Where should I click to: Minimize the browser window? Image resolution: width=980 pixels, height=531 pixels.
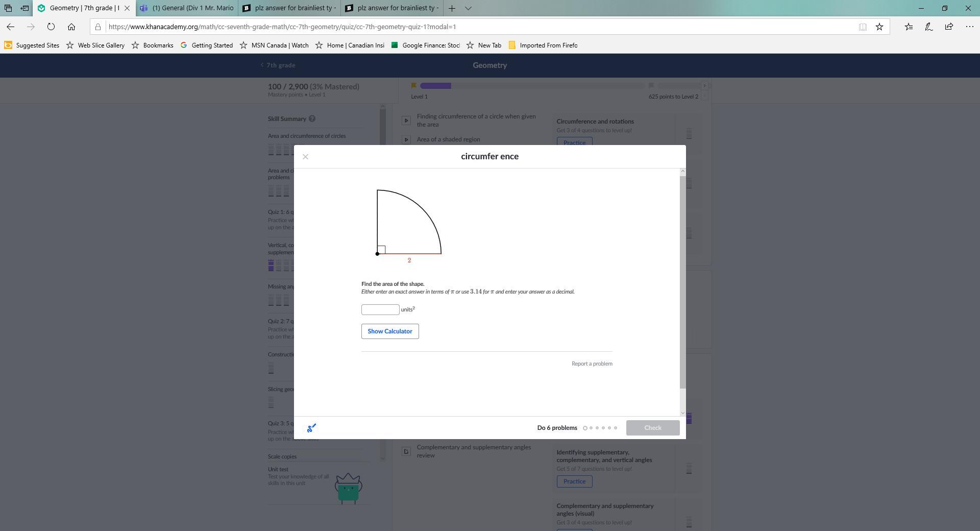[x=921, y=8]
